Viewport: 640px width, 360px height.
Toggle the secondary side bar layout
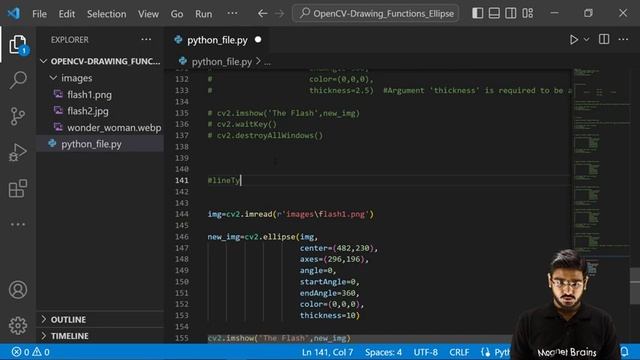(511, 13)
